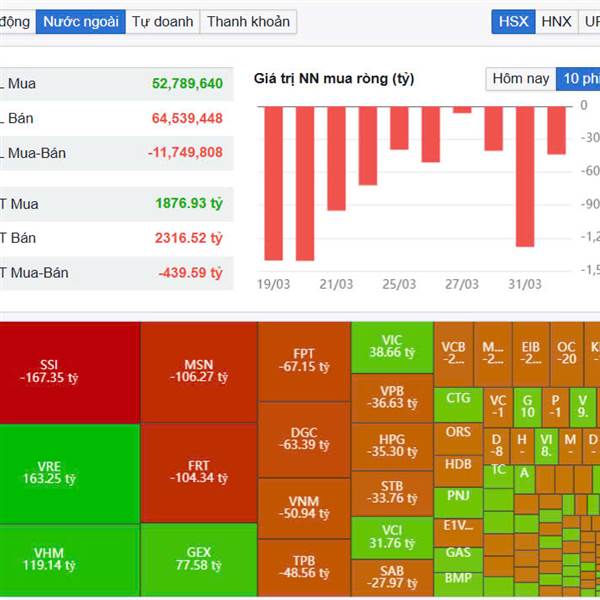Image resolution: width=600 pixels, height=600 pixels.
Task: Open the FPT -67.15 tỷ tile
Action: 304,362
